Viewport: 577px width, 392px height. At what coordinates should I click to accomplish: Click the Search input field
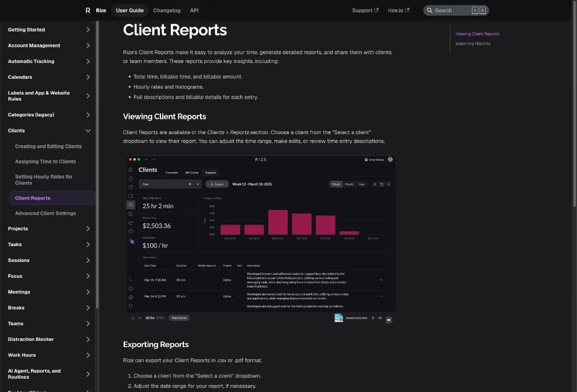point(456,10)
